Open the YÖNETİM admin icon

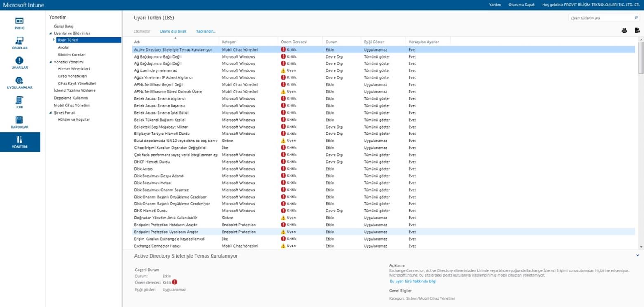coord(19,140)
